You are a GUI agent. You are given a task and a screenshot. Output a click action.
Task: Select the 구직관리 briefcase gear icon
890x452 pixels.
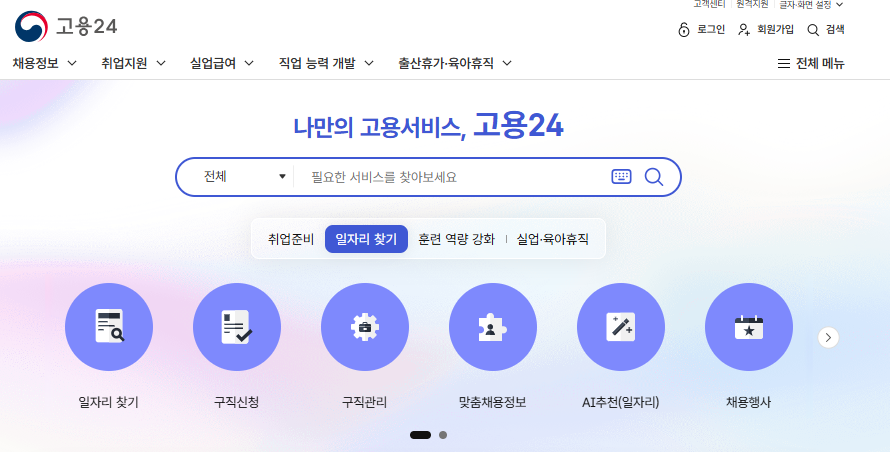[364, 327]
